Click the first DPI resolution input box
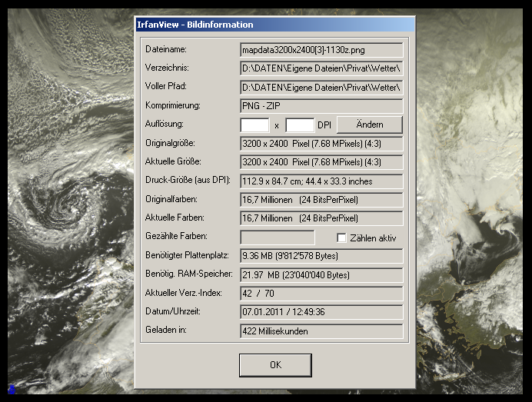 [x=254, y=125]
